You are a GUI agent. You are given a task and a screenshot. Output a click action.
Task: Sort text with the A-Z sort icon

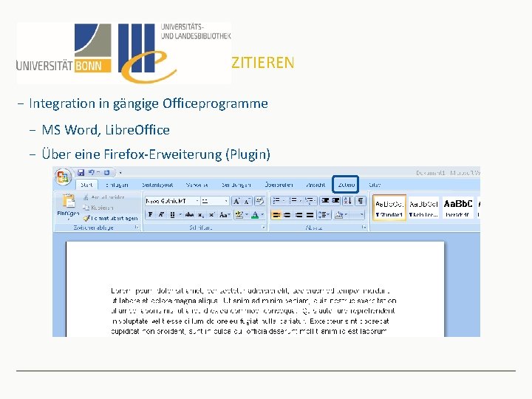[347, 201]
